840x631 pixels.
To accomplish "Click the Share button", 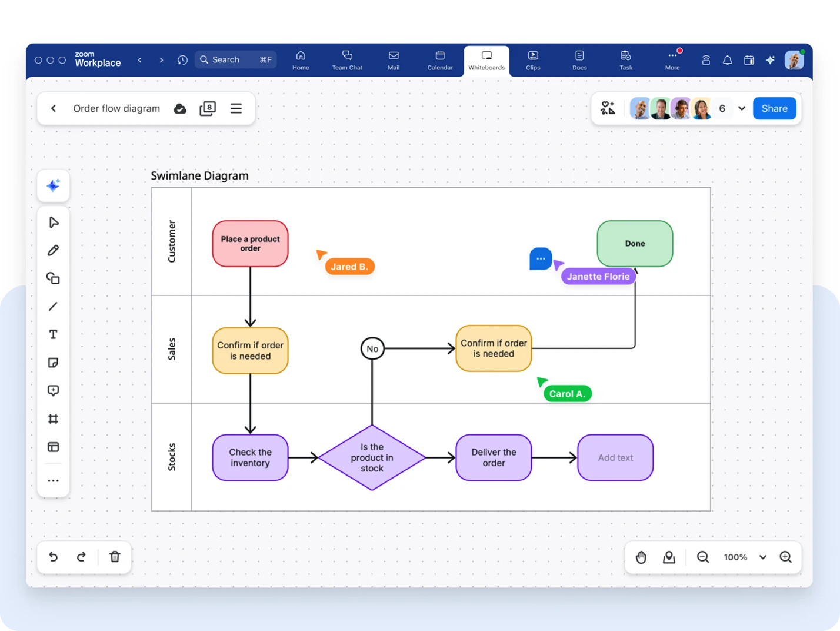I will [x=774, y=108].
